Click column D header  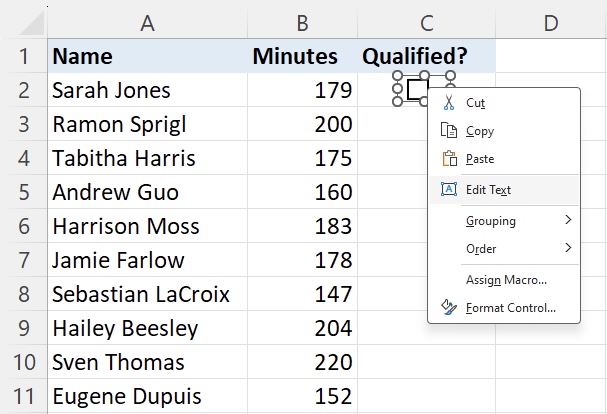[x=551, y=23]
